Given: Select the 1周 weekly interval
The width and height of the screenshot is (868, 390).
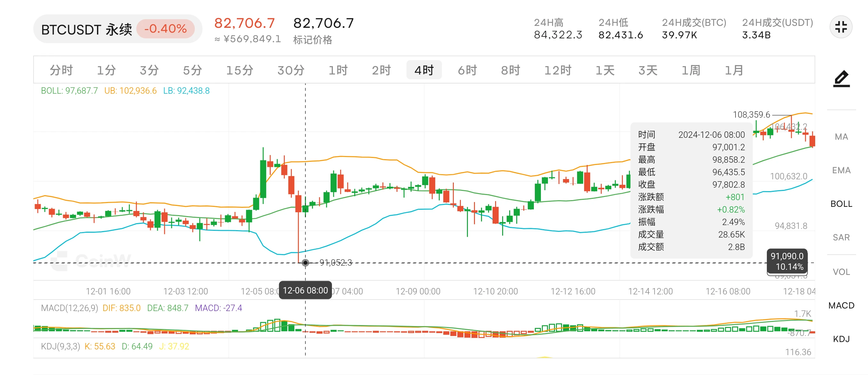Looking at the screenshot, I should pyautogui.click(x=691, y=70).
